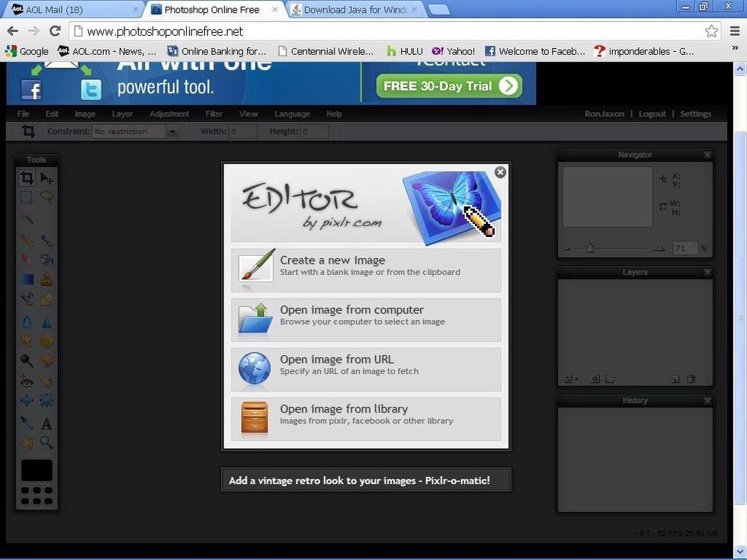Screen dimensions: 747x560
Task: Select the Lasso tool
Action: pos(46,197)
